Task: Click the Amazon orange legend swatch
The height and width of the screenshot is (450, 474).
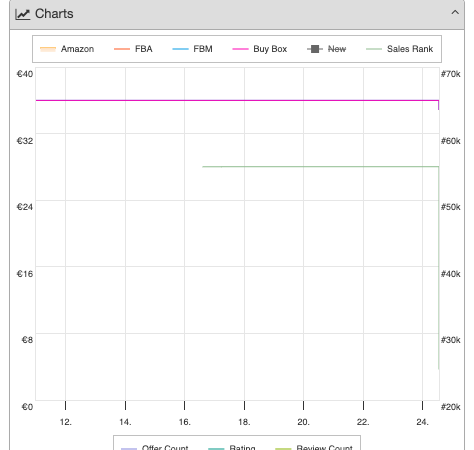Action: click(x=48, y=49)
